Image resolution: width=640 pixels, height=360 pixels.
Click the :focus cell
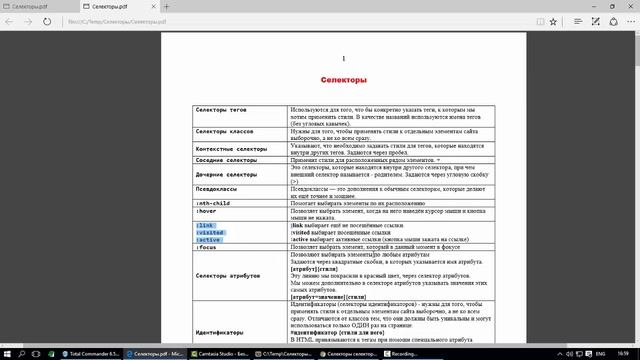click(x=240, y=247)
